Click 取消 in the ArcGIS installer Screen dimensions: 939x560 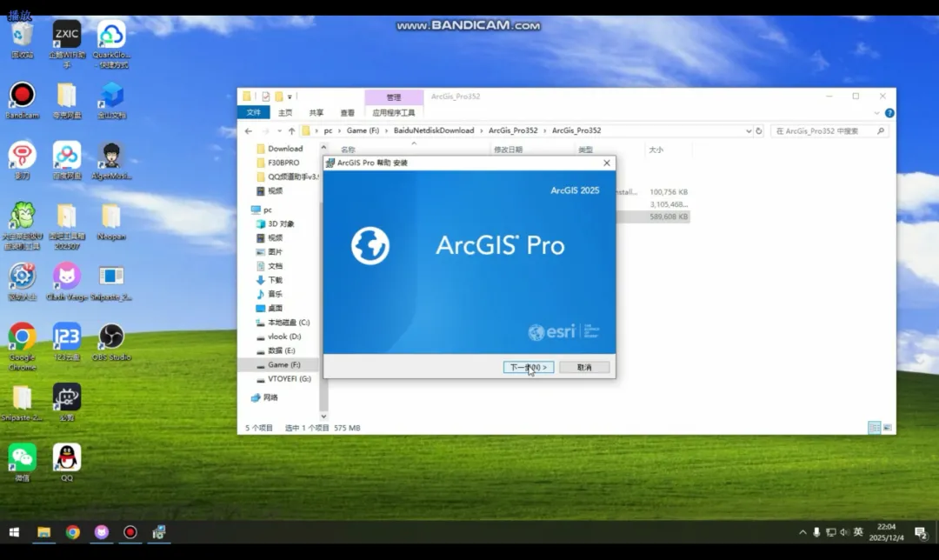point(584,367)
